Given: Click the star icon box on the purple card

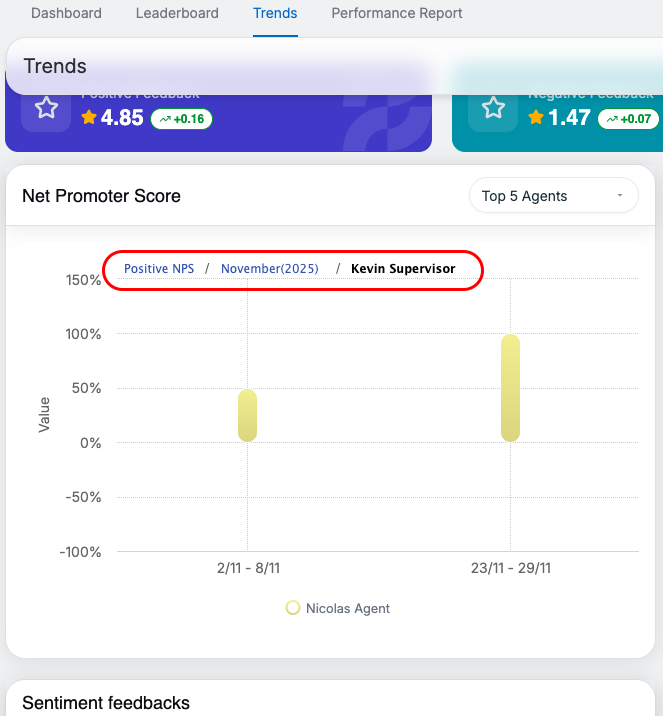Looking at the screenshot, I should coord(46,108).
